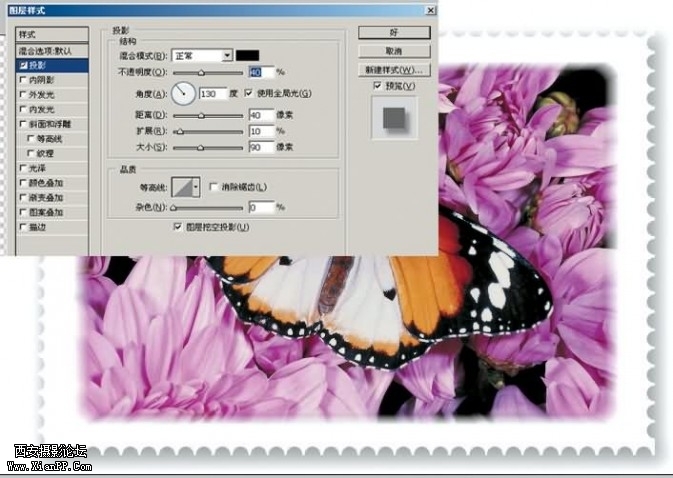This screenshot has height=478, width=673.
Task: Enable the 描边 stroke checkbox
Action: coord(23,227)
